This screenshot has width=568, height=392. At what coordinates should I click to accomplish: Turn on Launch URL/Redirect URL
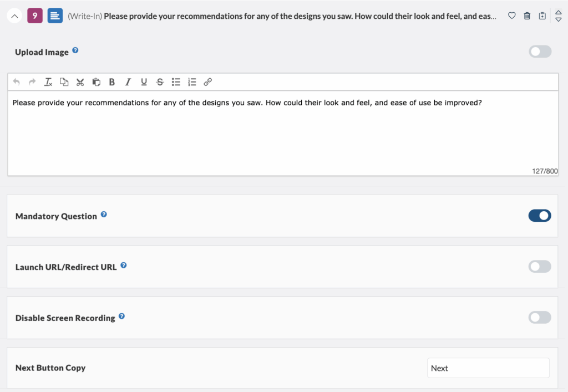539,267
